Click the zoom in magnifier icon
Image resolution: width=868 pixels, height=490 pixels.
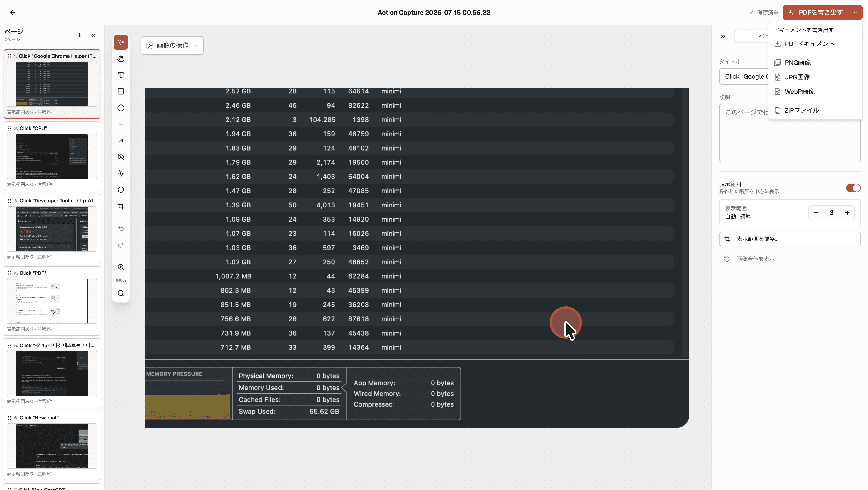click(x=121, y=267)
